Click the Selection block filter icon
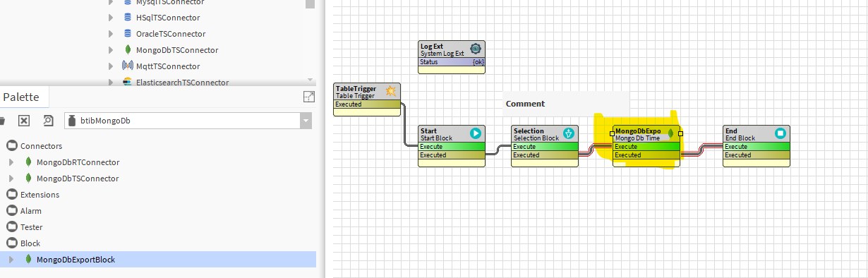The width and height of the screenshot is (868, 278). (569, 133)
